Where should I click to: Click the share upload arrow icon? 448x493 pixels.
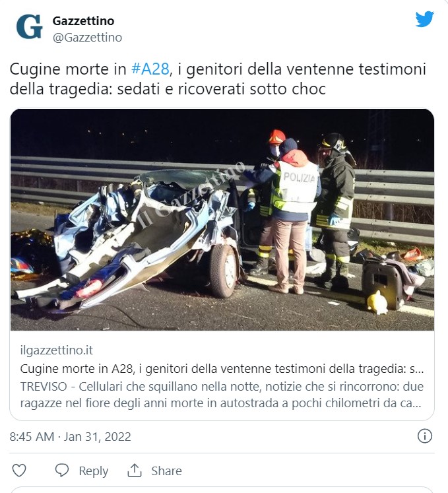(134, 471)
